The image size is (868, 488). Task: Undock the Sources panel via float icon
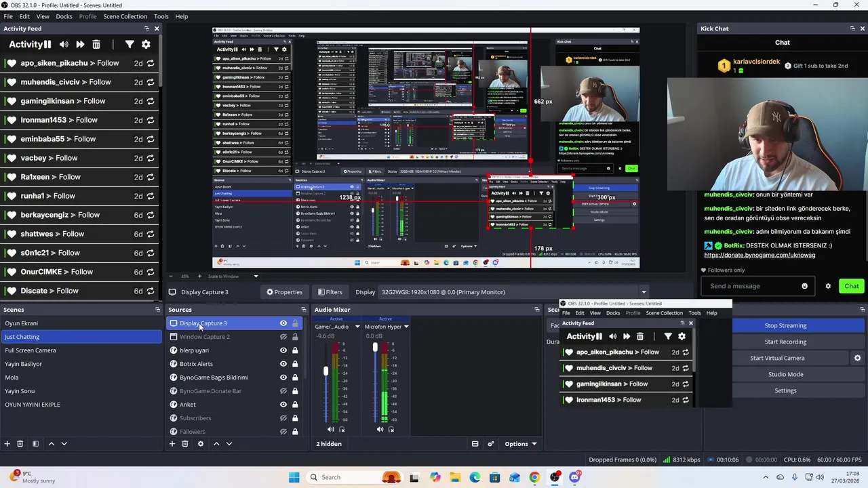pos(304,310)
